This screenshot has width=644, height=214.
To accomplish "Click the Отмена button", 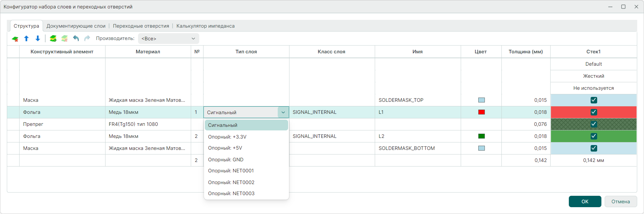I will click(620, 202).
